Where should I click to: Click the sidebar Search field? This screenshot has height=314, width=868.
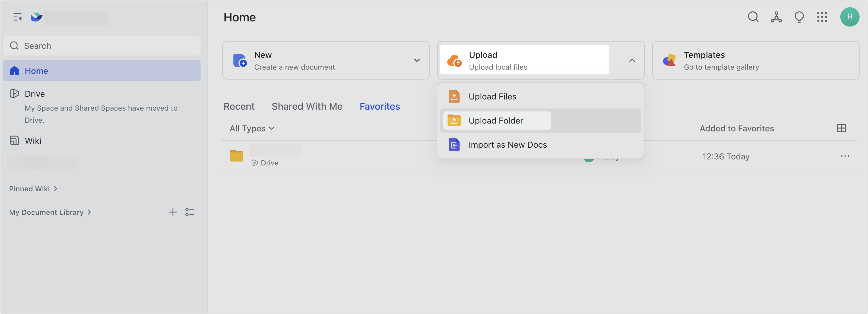pyautogui.click(x=102, y=46)
